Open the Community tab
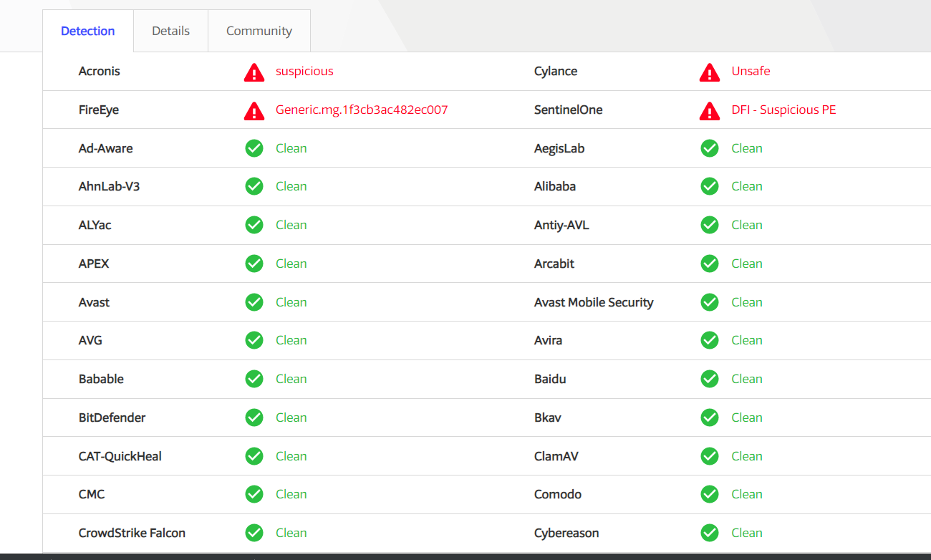931x560 pixels. pos(259,31)
